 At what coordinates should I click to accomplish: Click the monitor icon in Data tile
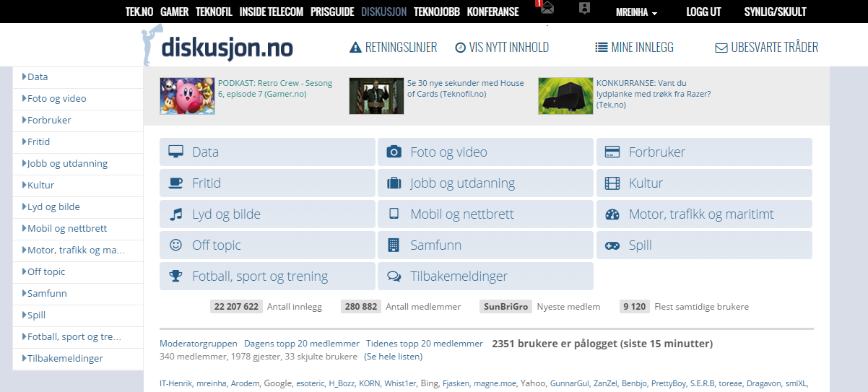[x=175, y=152]
